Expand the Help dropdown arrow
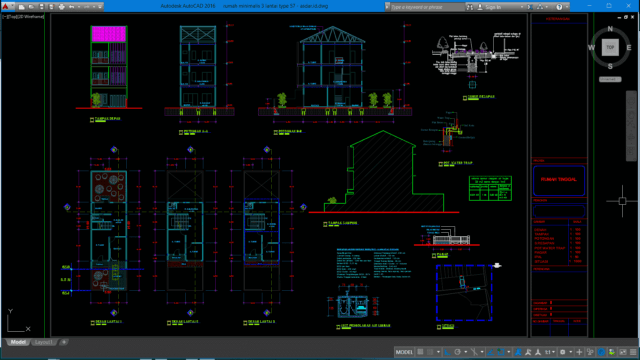 (x=567, y=7)
